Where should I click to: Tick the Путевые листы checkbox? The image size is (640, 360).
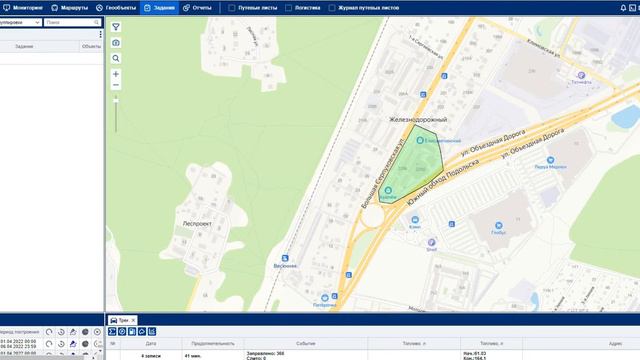coord(232,8)
